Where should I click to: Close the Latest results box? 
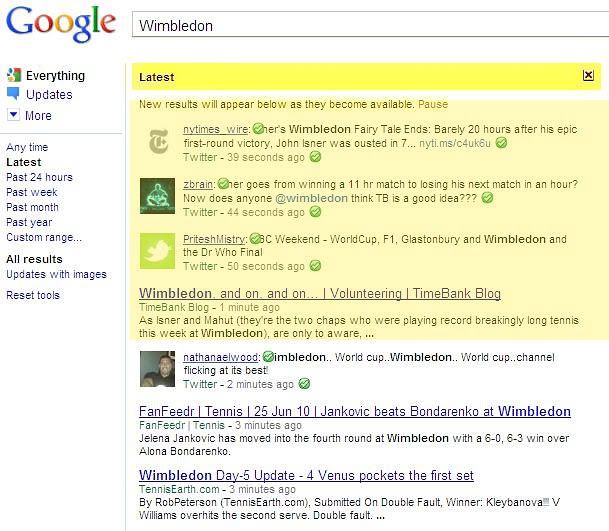(x=588, y=75)
